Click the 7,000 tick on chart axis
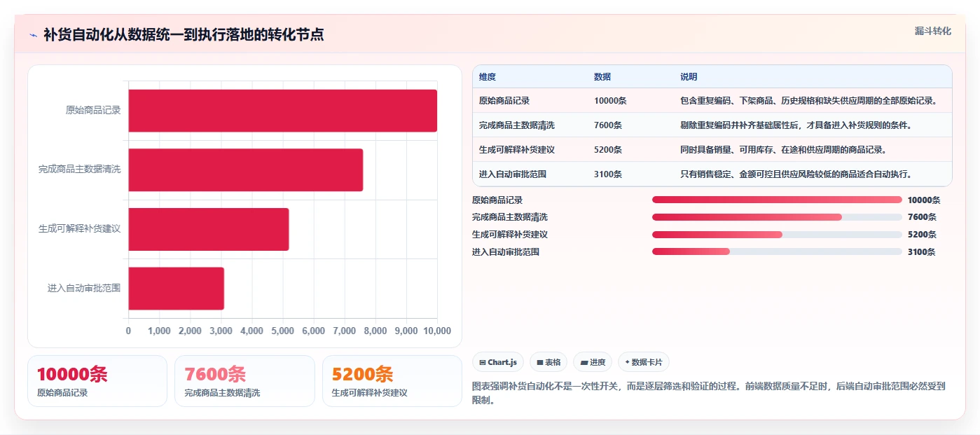The width and height of the screenshot is (980, 435). tap(344, 331)
